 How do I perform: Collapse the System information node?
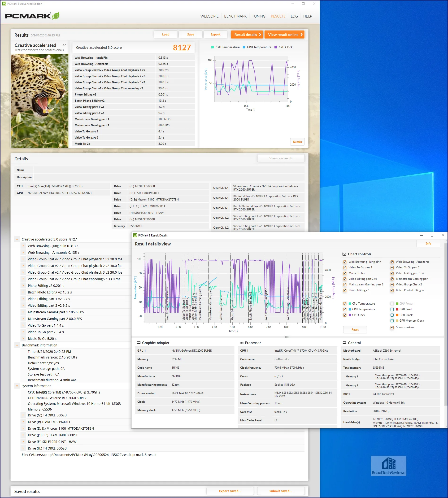click(17, 386)
